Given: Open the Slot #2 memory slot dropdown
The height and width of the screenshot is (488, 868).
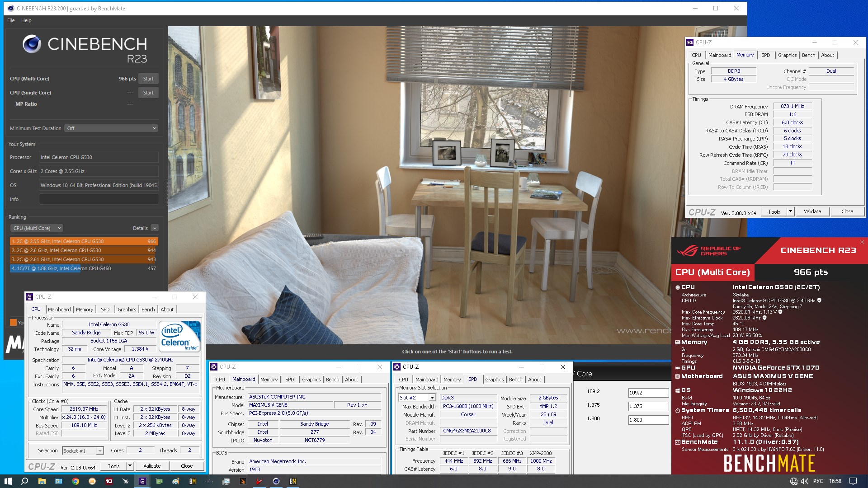Looking at the screenshot, I should (x=417, y=398).
